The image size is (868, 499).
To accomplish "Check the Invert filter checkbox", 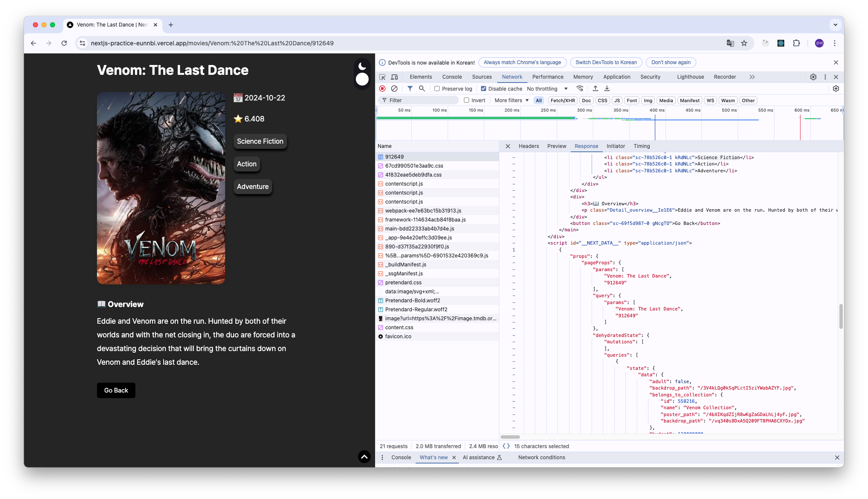I will click(466, 100).
